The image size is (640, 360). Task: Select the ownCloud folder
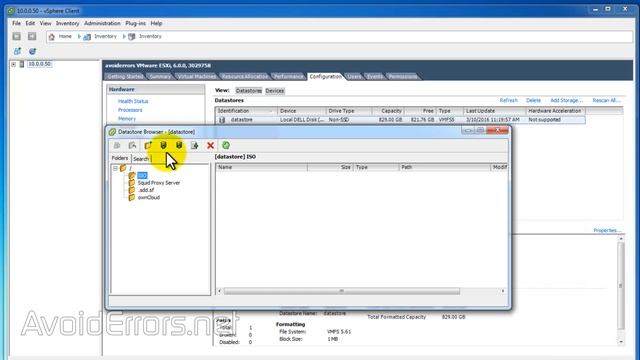point(149,198)
